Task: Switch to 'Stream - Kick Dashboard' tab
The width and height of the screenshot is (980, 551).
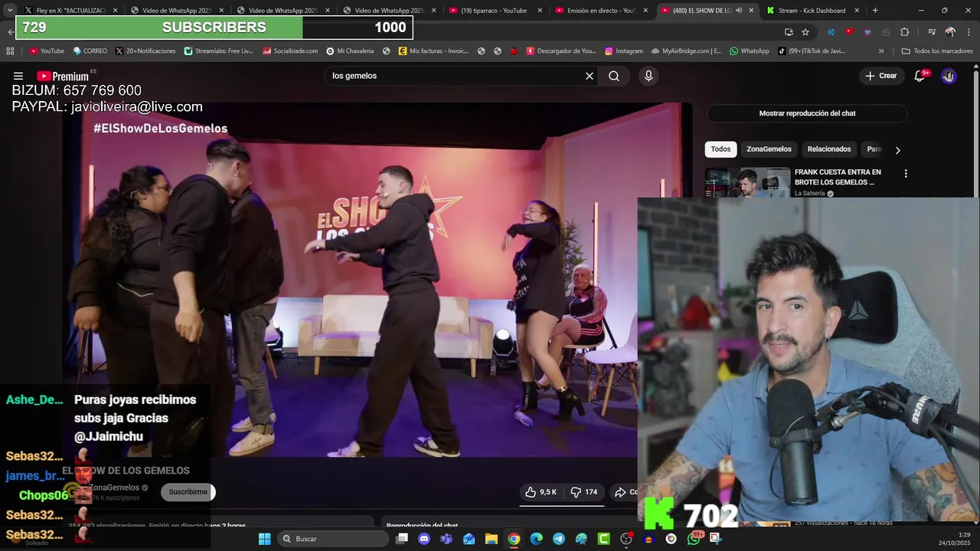Action: (x=812, y=10)
